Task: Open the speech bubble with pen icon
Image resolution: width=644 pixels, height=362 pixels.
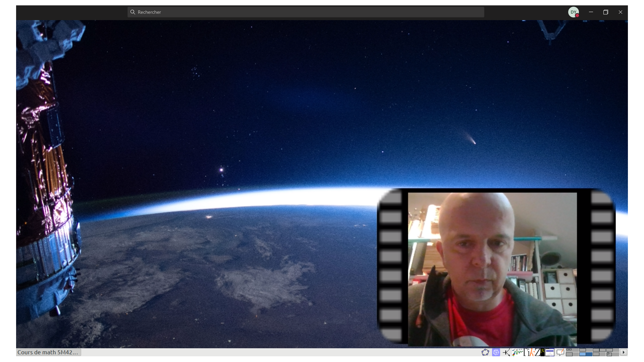Action: coord(560,352)
